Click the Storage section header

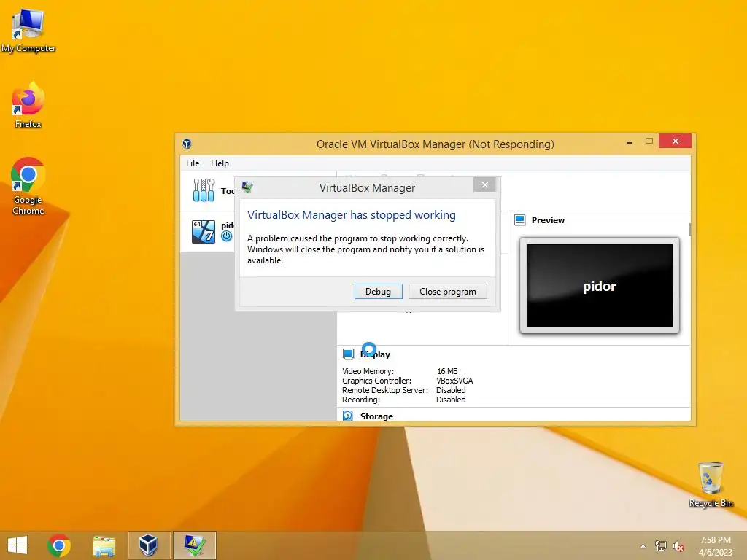pos(376,416)
